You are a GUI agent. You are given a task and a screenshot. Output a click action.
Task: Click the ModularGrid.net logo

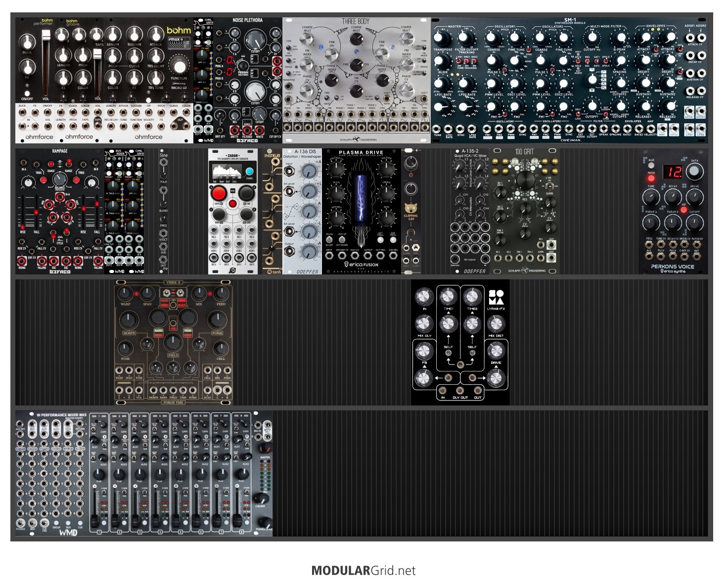click(x=364, y=571)
